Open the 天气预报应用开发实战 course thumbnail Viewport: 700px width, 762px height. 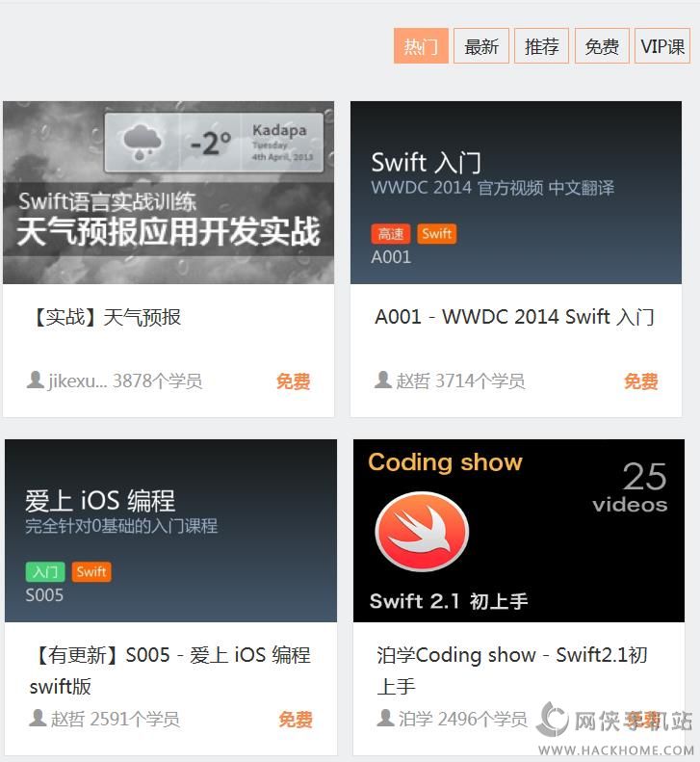point(169,193)
